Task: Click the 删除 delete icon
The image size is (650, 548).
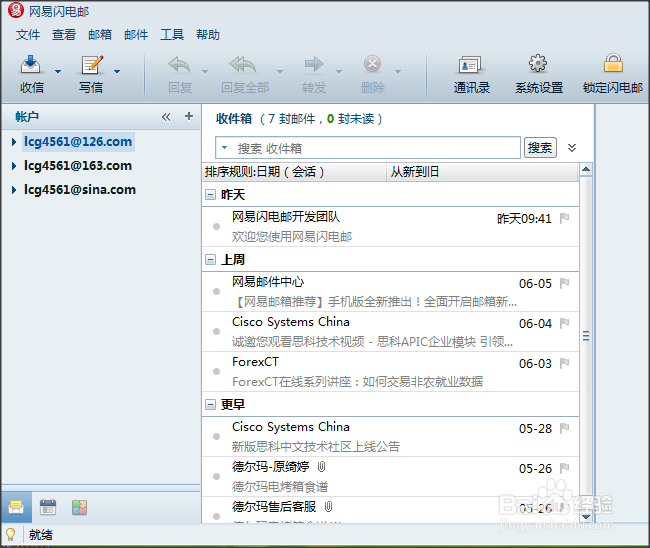Action: click(x=372, y=64)
